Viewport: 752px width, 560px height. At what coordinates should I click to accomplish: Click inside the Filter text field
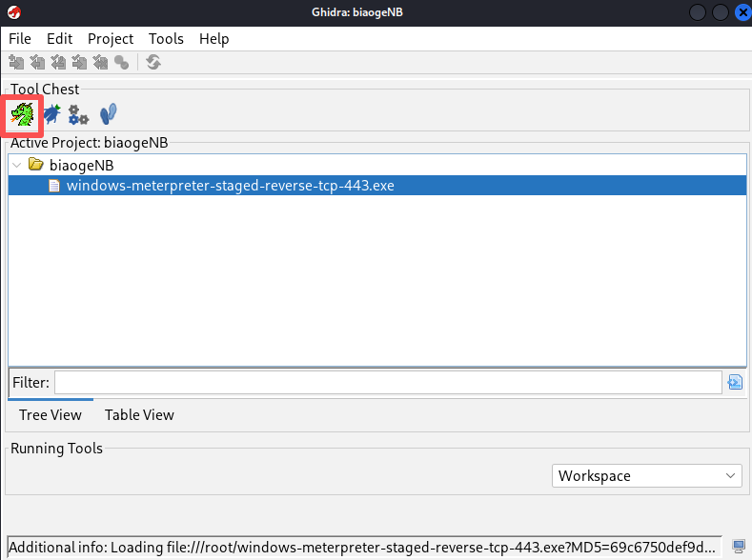coord(388,382)
